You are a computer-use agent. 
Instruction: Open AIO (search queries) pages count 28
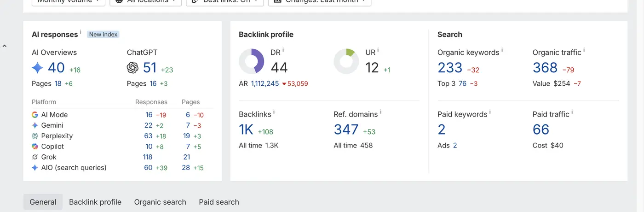click(186, 168)
